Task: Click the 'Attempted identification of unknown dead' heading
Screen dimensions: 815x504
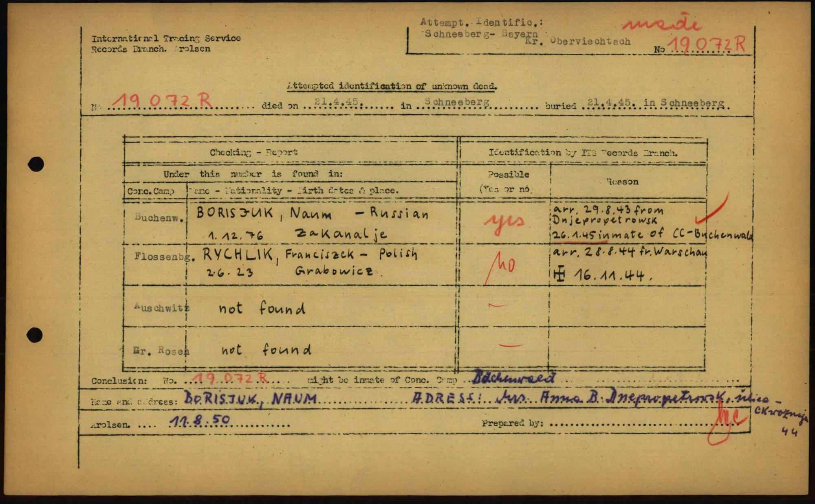Action: (x=392, y=86)
